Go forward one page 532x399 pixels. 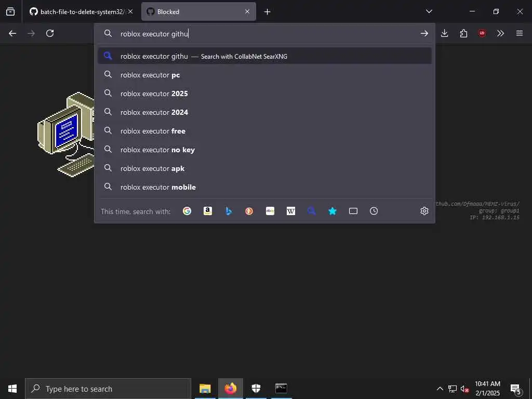(x=31, y=33)
